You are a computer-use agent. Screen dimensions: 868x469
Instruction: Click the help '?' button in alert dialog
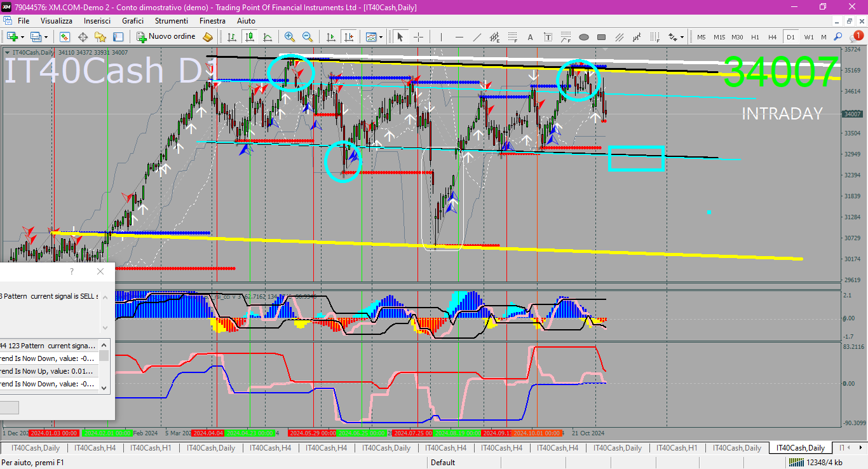[x=72, y=271]
